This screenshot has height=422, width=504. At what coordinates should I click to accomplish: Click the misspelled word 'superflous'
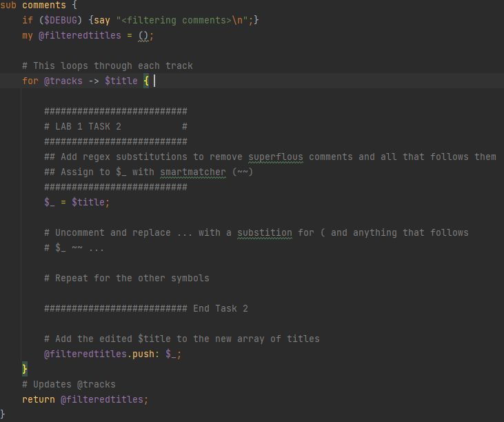click(276, 157)
